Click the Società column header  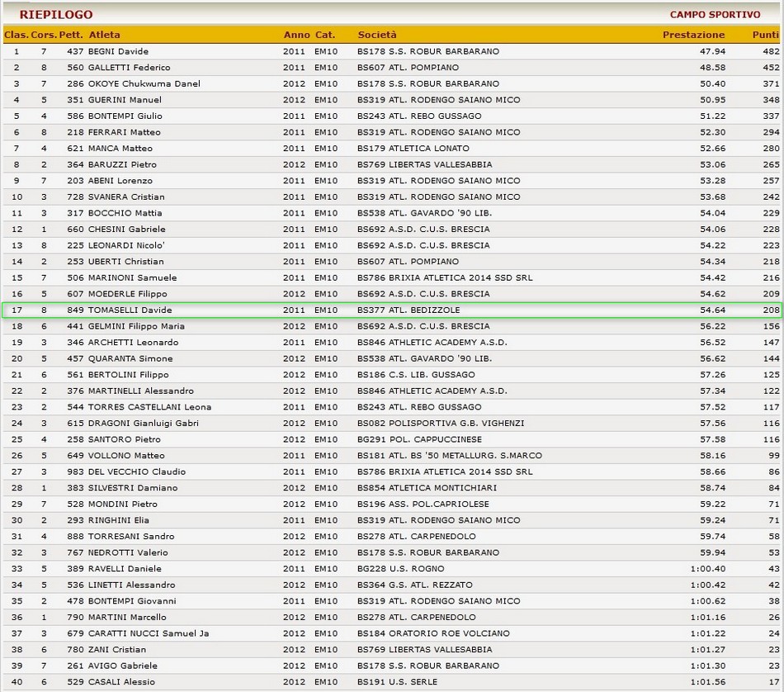click(377, 35)
